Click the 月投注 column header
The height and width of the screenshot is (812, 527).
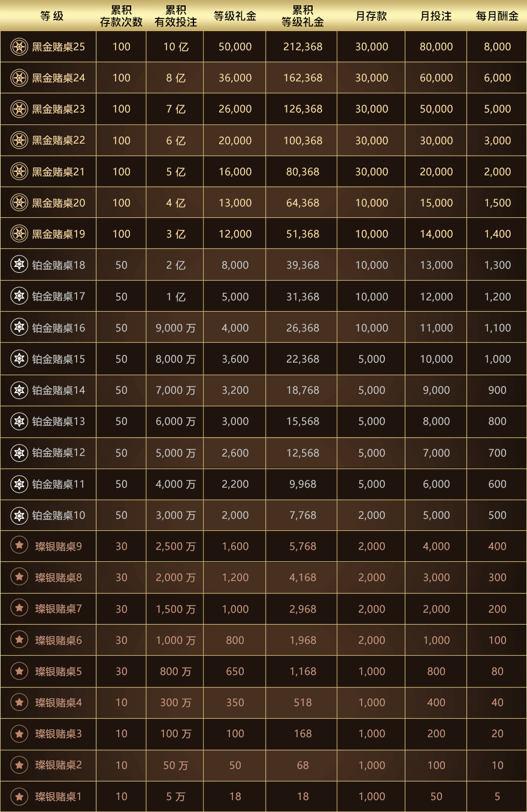[436, 16]
